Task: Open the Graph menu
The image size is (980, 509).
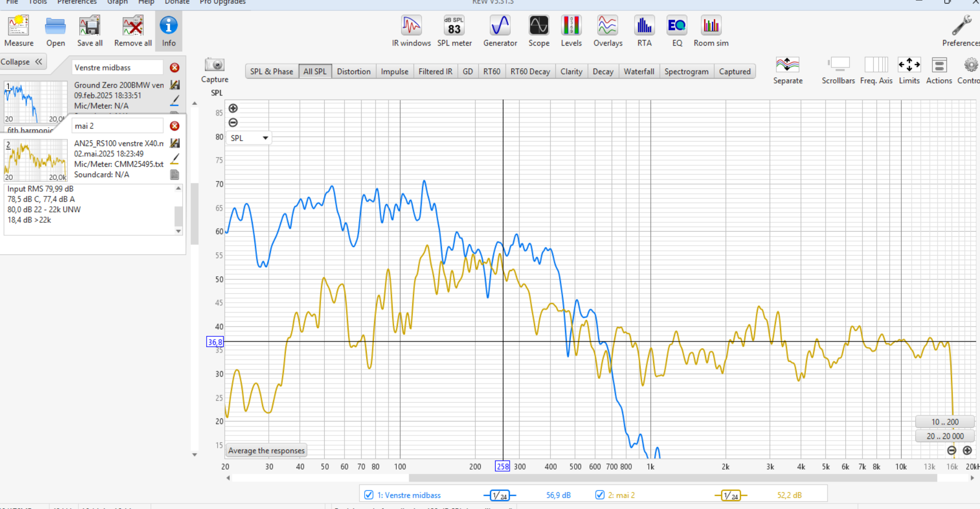Action: (118, 2)
